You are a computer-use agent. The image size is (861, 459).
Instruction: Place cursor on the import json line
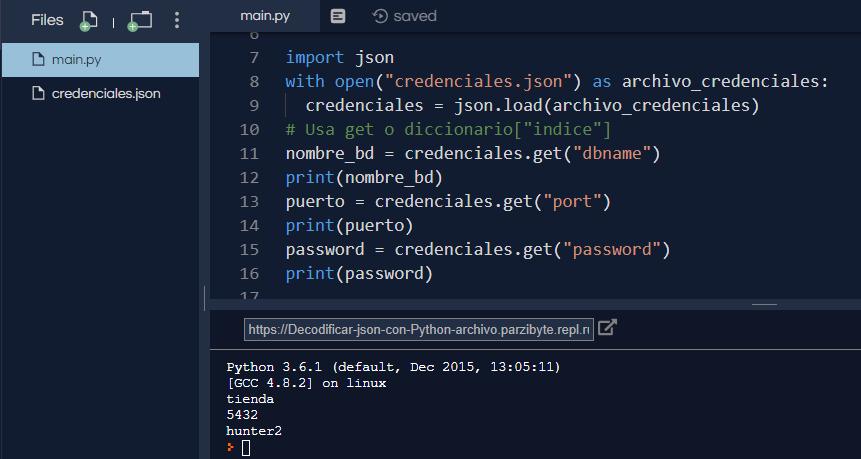pyautogui.click(x=339, y=57)
